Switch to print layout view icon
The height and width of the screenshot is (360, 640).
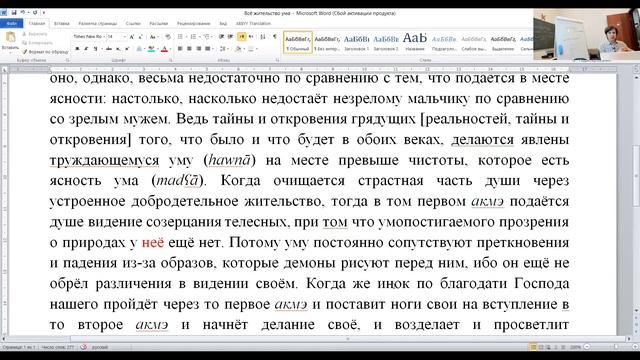click(533, 347)
